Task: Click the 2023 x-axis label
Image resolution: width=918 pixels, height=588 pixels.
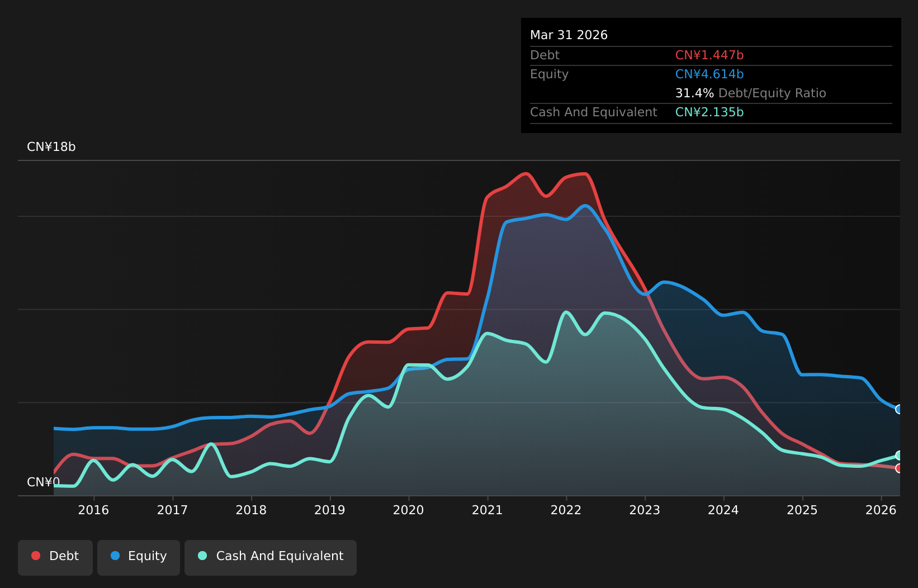Action: pos(645,510)
